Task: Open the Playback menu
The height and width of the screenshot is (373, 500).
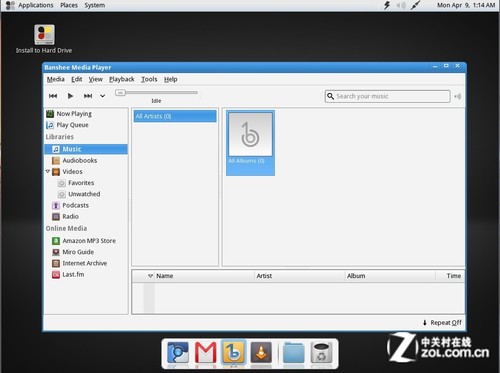Action: coord(122,79)
